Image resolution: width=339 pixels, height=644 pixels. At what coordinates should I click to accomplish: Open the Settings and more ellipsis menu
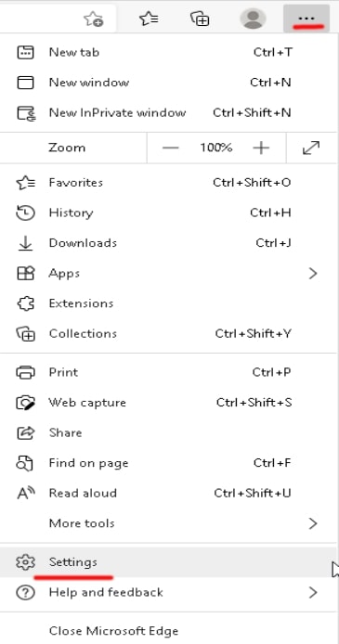pos(306,19)
